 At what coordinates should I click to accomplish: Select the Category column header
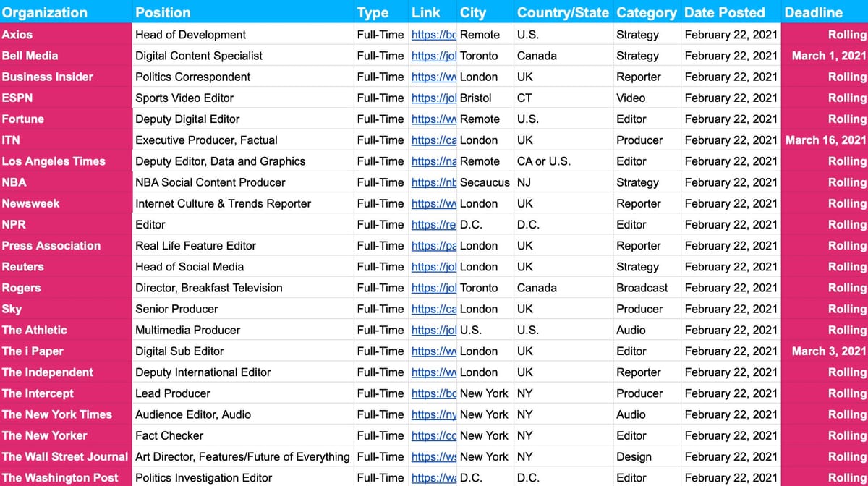pyautogui.click(x=646, y=12)
